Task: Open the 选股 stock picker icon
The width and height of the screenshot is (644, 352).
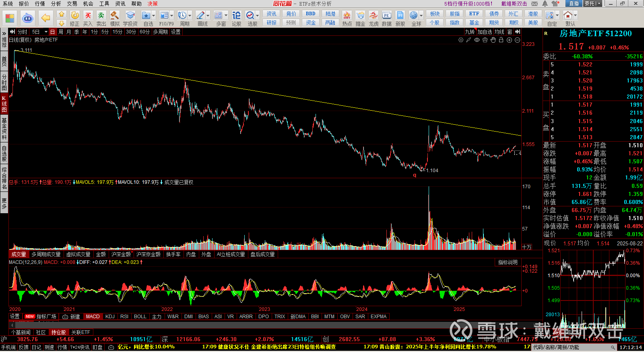Action: coord(250,15)
